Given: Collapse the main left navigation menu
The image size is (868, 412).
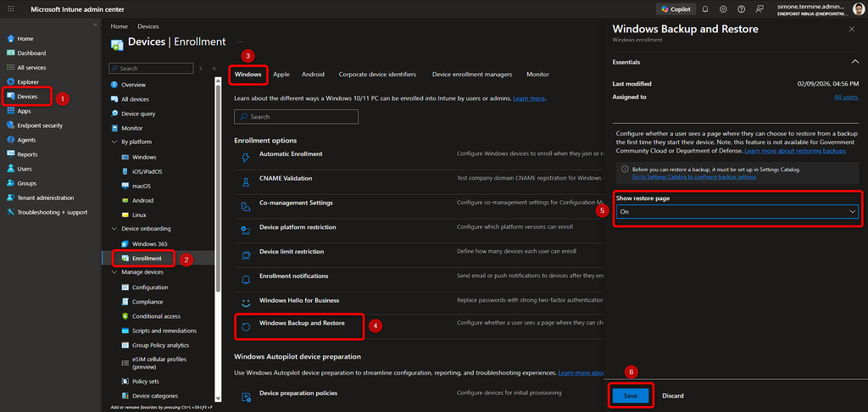Looking at the screenshot, I should [x=95, y=25].
